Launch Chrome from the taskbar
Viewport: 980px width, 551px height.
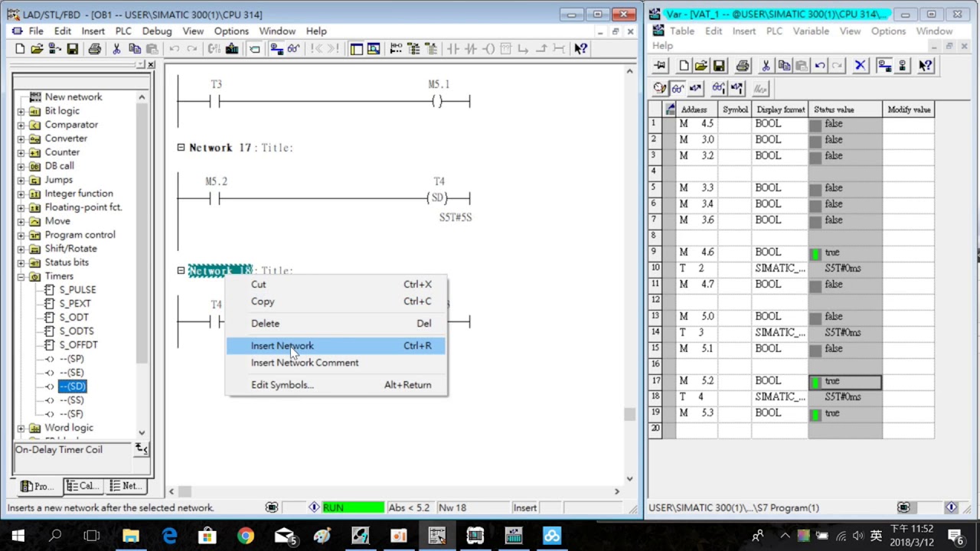coord(246,535)
